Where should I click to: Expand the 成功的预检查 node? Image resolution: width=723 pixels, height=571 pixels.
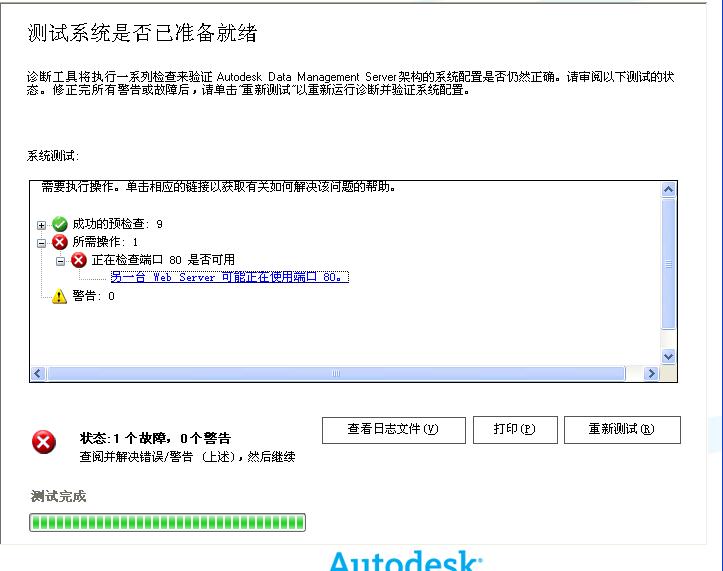point(41,225)
